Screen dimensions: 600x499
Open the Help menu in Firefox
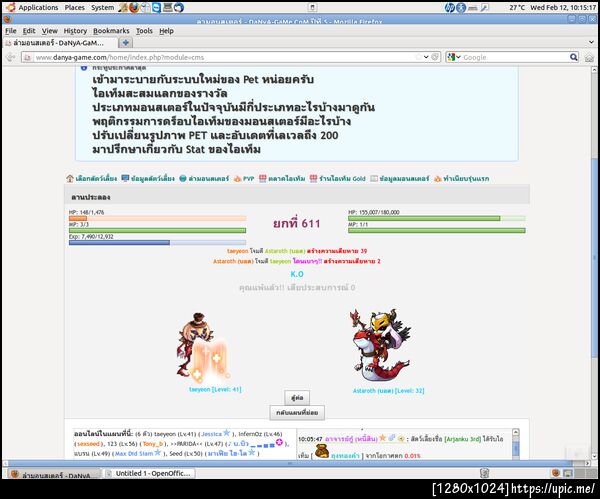pyautogui.click(x=166, y=31)
